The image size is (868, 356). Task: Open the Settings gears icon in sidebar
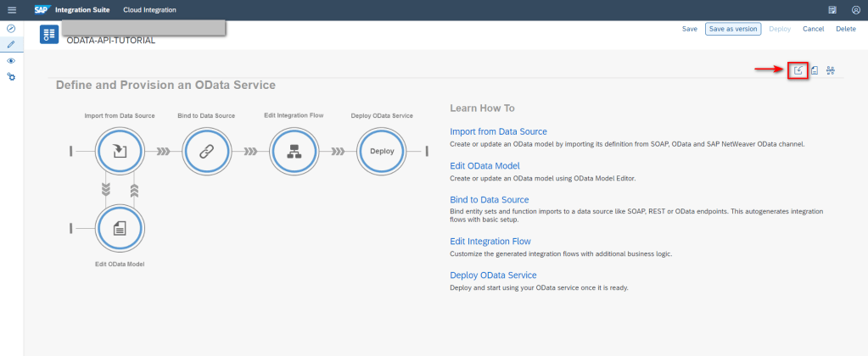(11, 77)
